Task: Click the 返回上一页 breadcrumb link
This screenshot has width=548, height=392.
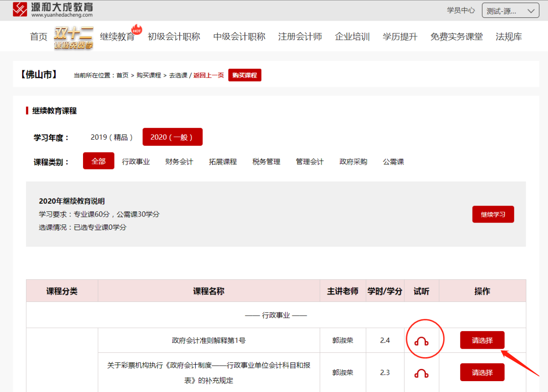Action: pos(208,75)
